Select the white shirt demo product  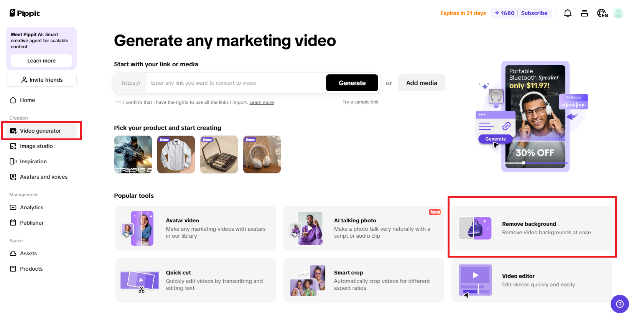(x=176, y=154)
